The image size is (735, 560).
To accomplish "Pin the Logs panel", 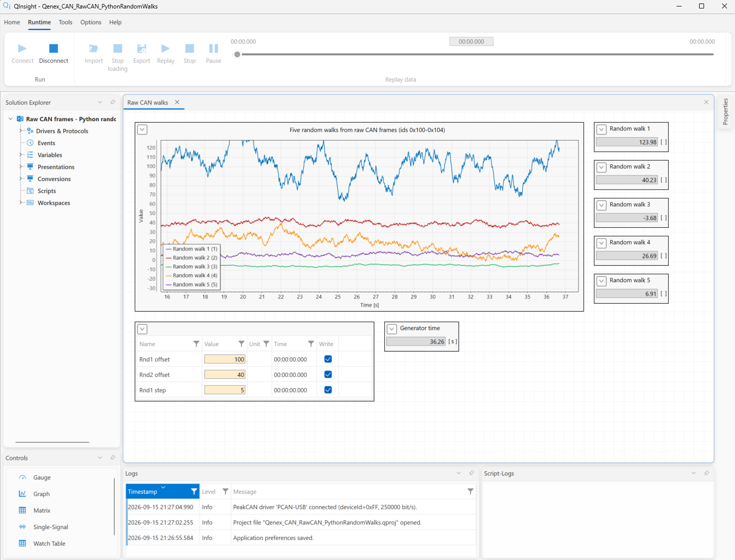I will click(472, 473).
